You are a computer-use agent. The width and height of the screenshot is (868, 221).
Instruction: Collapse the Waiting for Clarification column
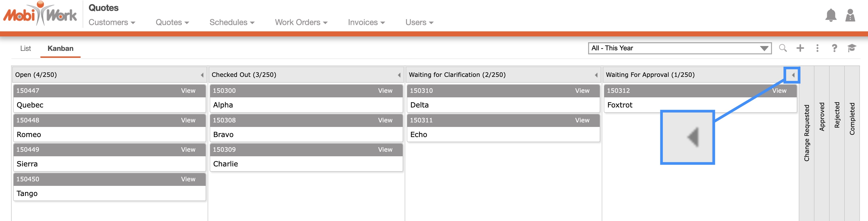point(596,75)
